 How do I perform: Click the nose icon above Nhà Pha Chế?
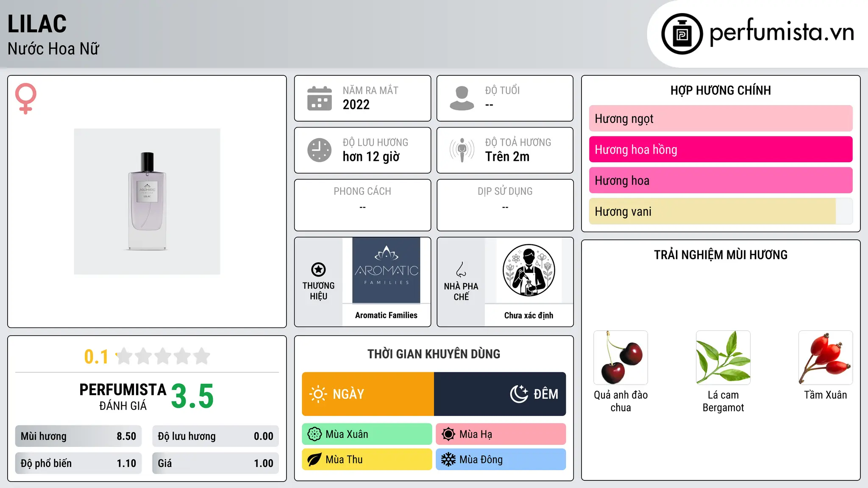point(461,269)
